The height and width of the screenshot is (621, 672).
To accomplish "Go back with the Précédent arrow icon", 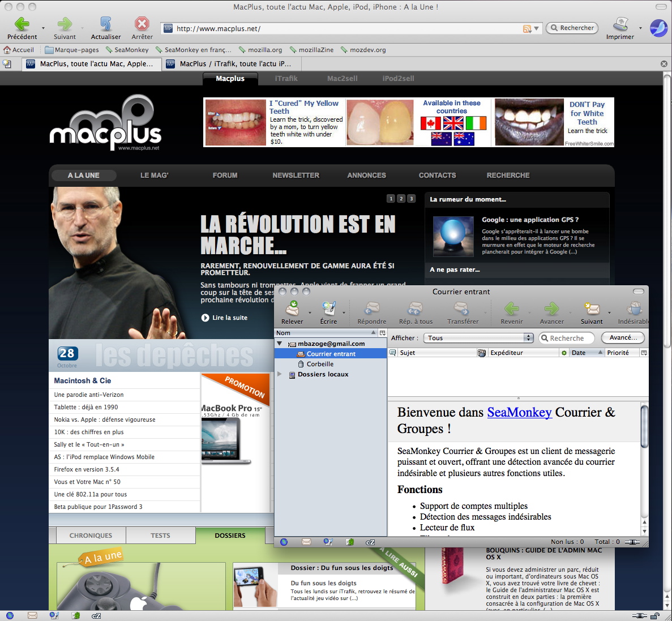I will tap(22, 24).
